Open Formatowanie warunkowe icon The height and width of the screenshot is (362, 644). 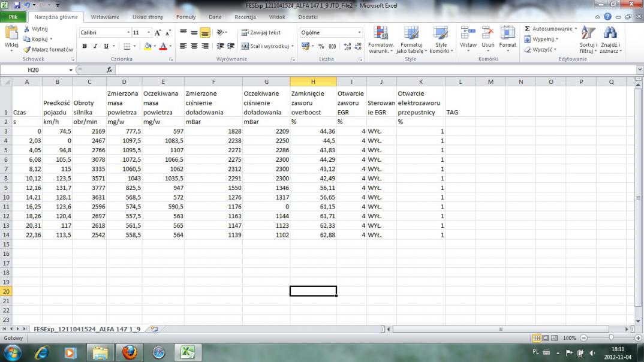tap(380, 34)
